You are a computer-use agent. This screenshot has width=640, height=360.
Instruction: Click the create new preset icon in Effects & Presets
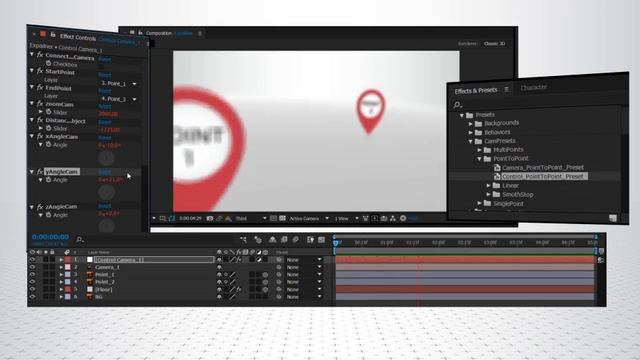613,218
